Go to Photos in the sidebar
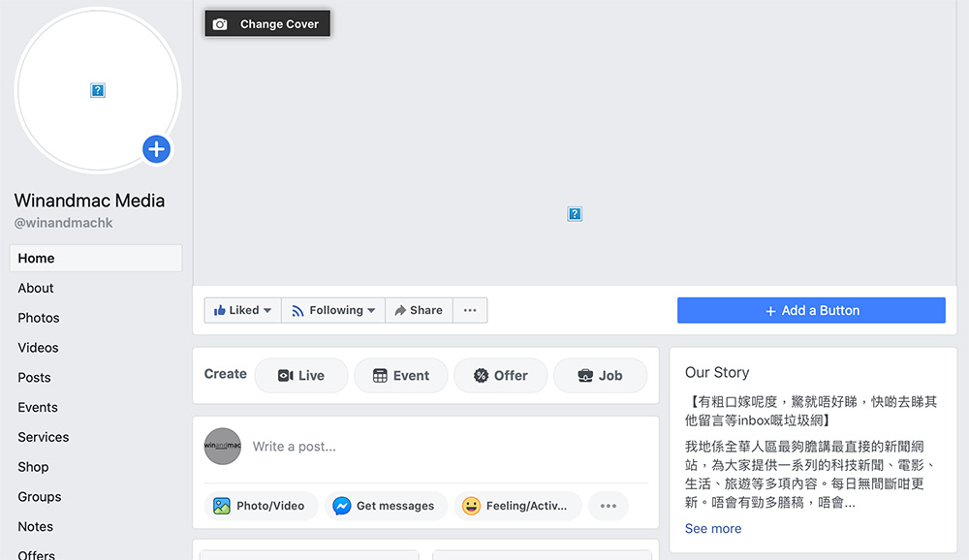Image resolution: width=969 pixels, height=560 pixels. pos(39,318)
